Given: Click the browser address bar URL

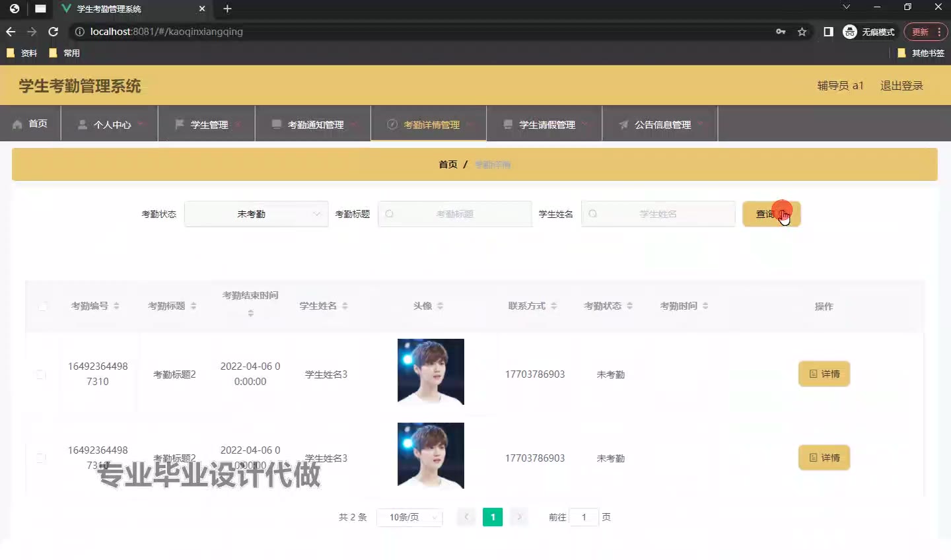Looking at the screenshot, I should tap(166, 32).
